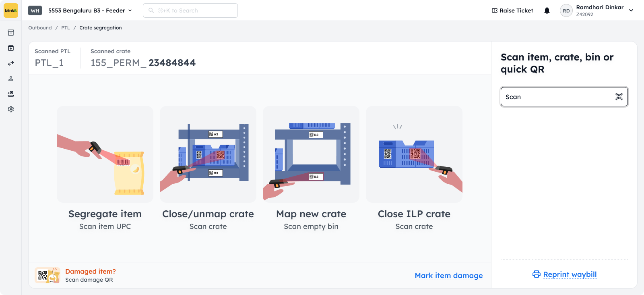The width and height of the screenshot is (644, 295).
Task: Open the user profile sidebar icon
Action: click(x=11, y=79)
